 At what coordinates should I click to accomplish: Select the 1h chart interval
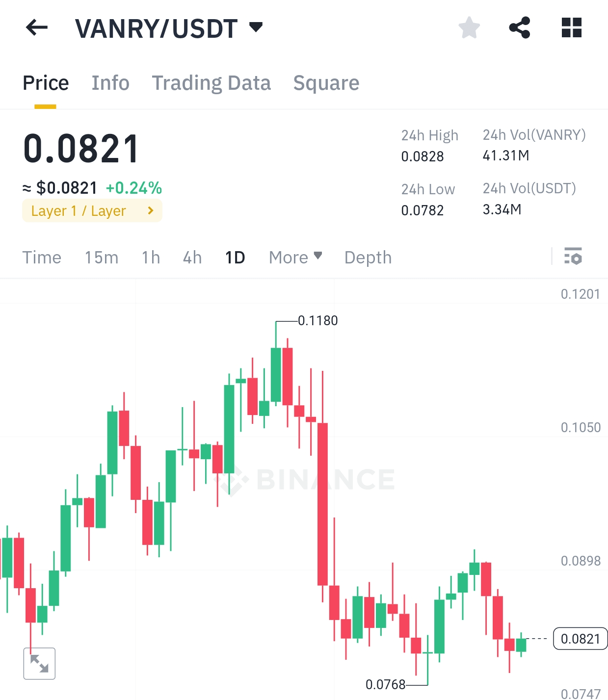(151, 257)
